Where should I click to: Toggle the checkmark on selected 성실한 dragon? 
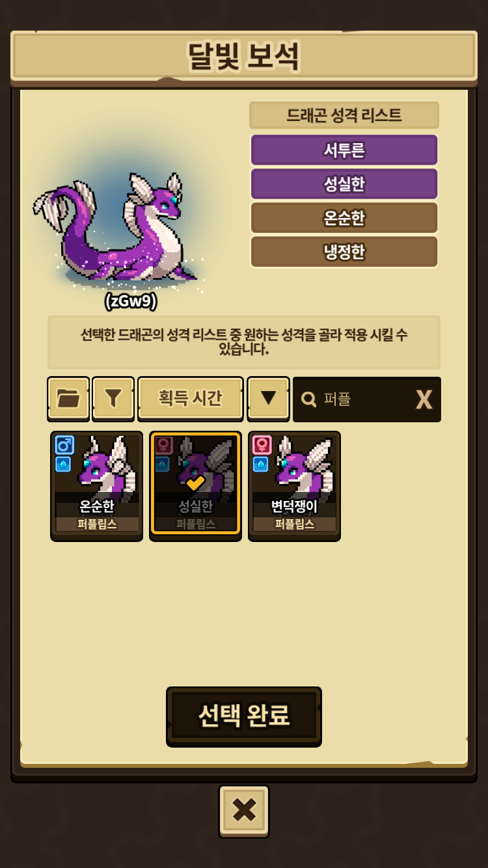[195, 483]
